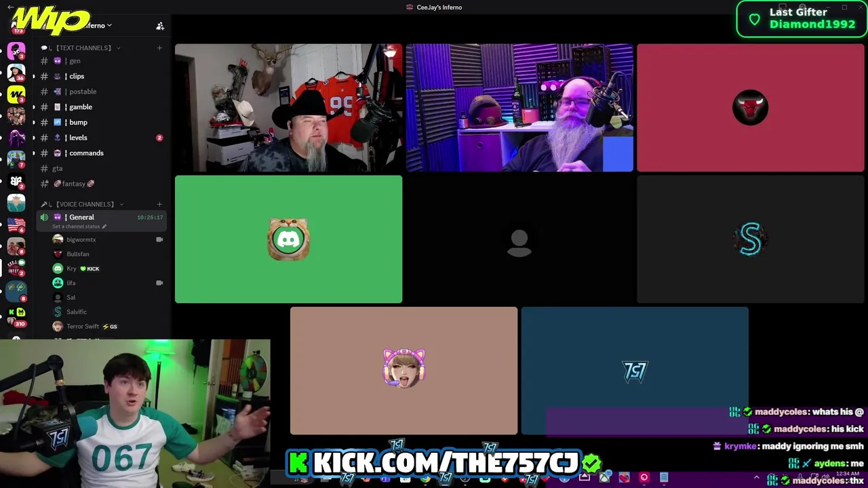Open the levels channel with 2 mentions

(x=102, y=138)
